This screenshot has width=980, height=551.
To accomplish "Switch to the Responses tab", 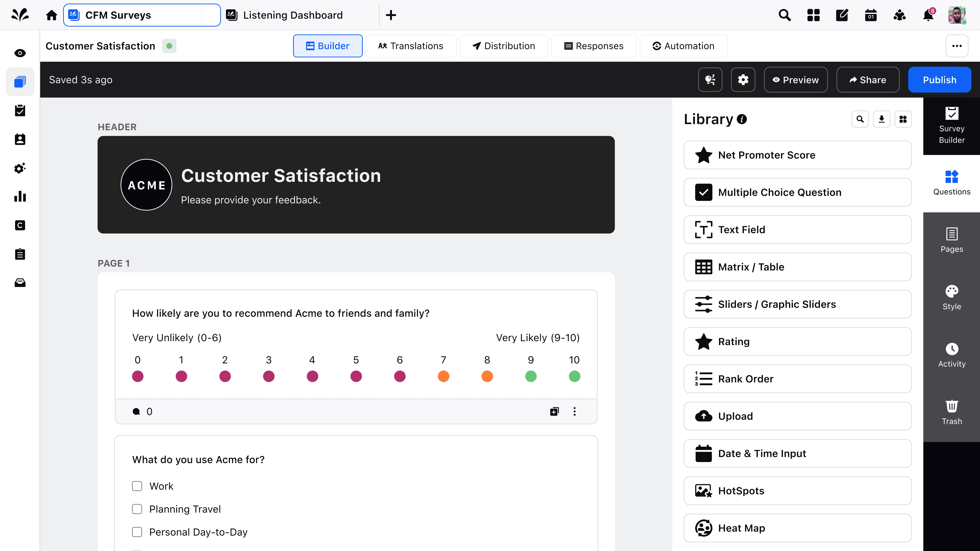I will tap(594, 46).
